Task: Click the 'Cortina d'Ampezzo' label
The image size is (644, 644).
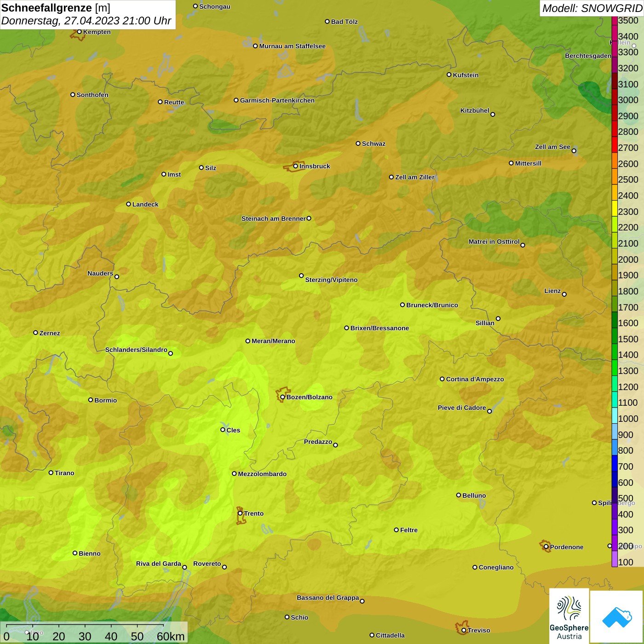Action: coord(475,379)
